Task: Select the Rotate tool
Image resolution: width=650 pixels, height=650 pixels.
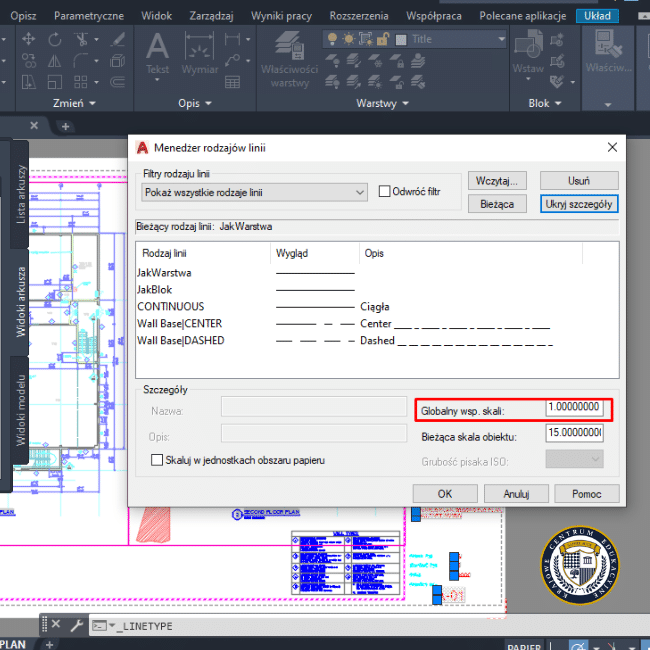Action: (x=55, y=39)
